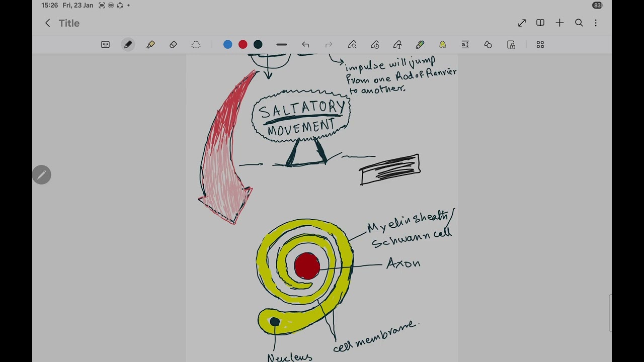This screenshot has height=362, width=644.
Task: Open the four-dot toolbar grid menu
Action: point(540,45)
